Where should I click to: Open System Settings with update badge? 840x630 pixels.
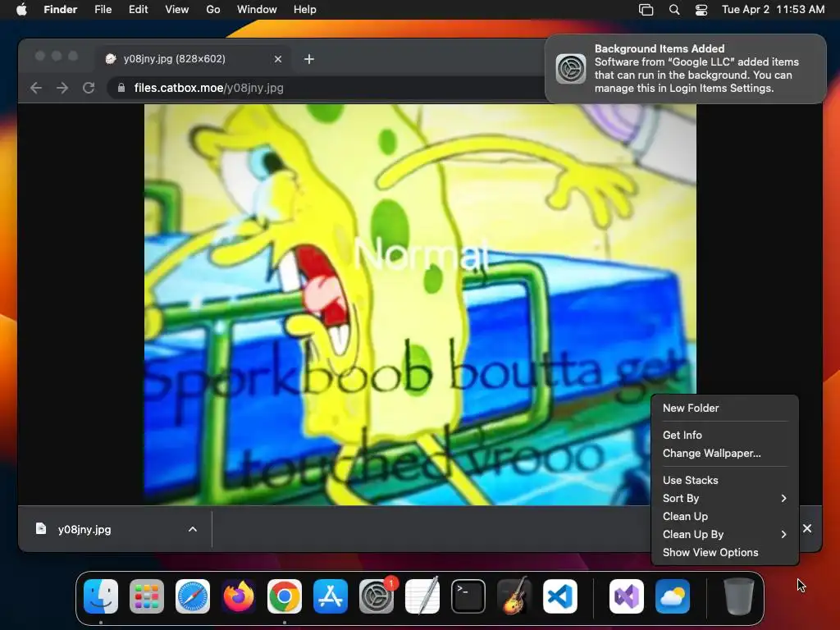377,596
